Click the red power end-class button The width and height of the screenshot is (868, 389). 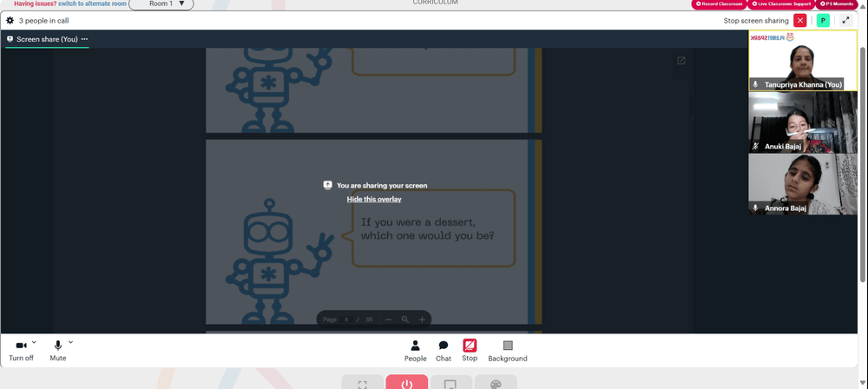coord(407,383)
